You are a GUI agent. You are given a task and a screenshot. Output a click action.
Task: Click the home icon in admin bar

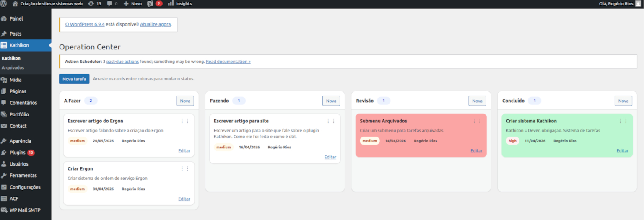16,3
